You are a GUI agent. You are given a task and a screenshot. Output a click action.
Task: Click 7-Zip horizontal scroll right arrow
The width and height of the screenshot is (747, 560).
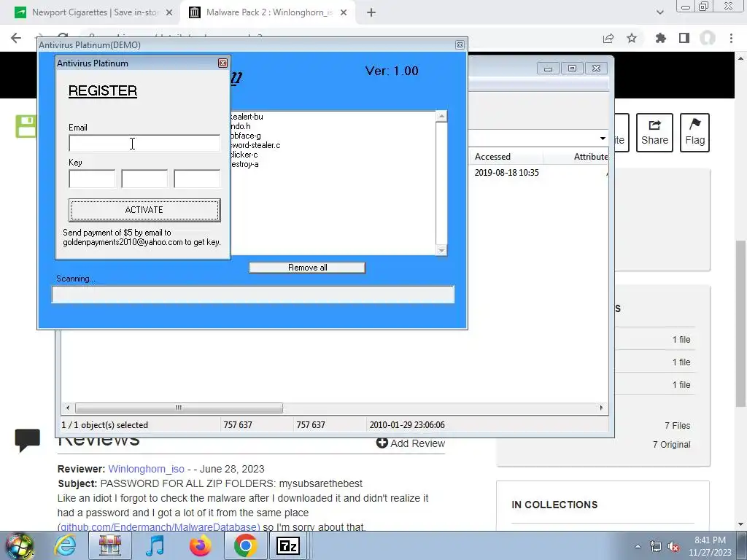click(601, 408)
